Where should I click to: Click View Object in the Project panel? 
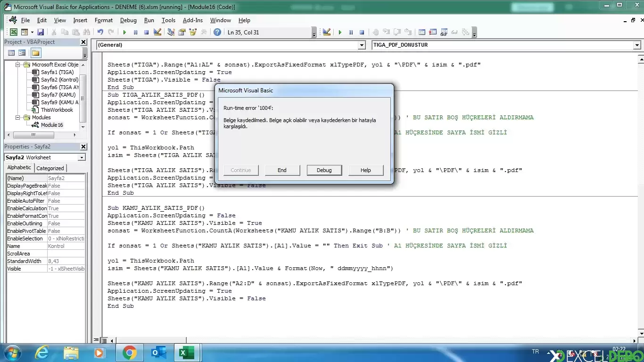tap(22, 53)
